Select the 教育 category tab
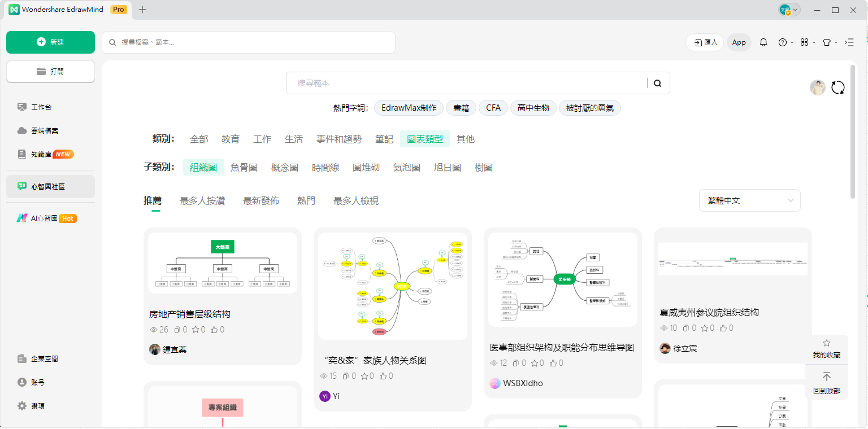Image resolution: width=868 pixels, height=429 pixels. click(x=231, y=139)
